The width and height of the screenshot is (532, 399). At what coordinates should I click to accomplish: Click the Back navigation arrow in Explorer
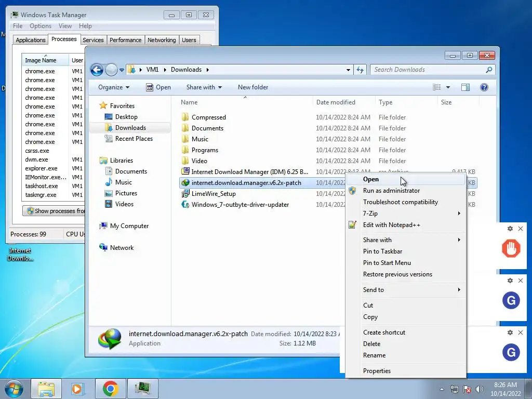click(x=97, y=70)
